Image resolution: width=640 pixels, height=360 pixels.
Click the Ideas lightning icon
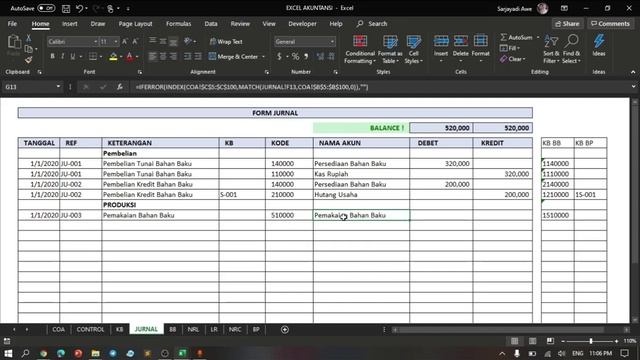[x=599, y=41]
